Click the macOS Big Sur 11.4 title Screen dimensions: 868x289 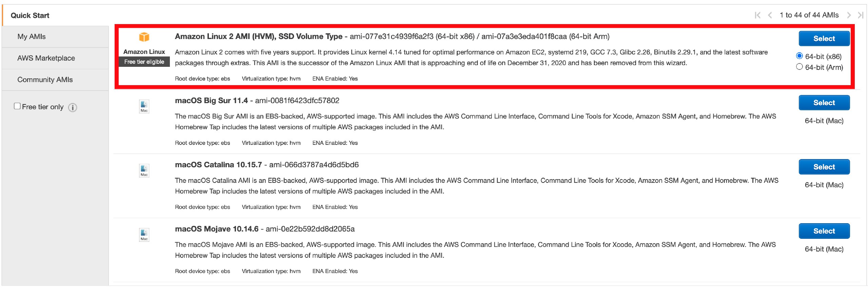211,100
